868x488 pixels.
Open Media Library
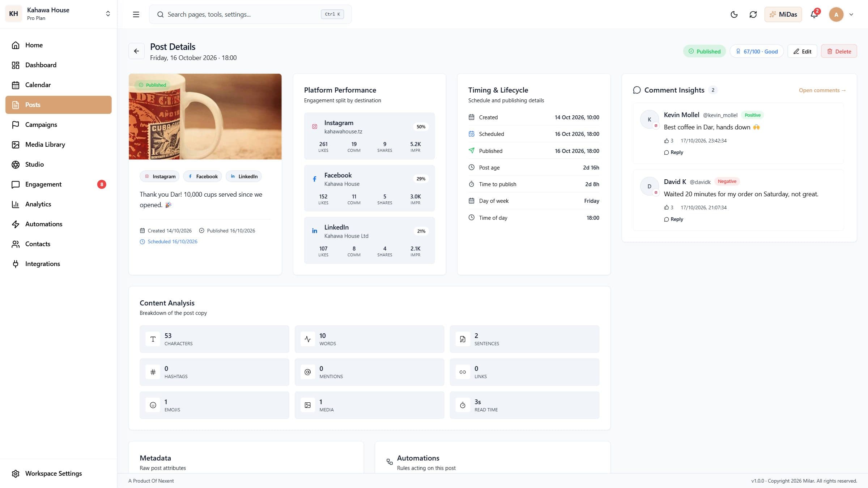click(x=58, y=145)
